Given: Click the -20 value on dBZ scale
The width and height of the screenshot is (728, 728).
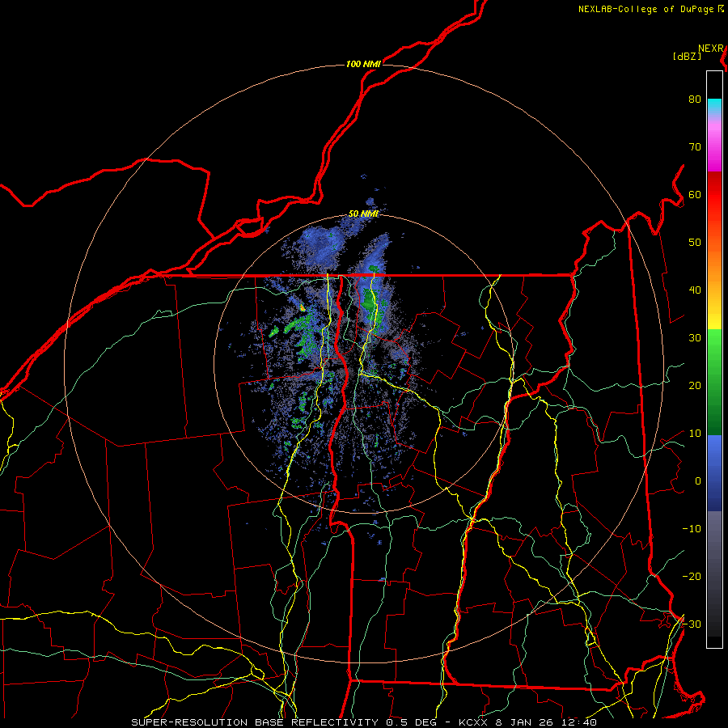Looking at the screenshot, I should [x=692, y=577].
